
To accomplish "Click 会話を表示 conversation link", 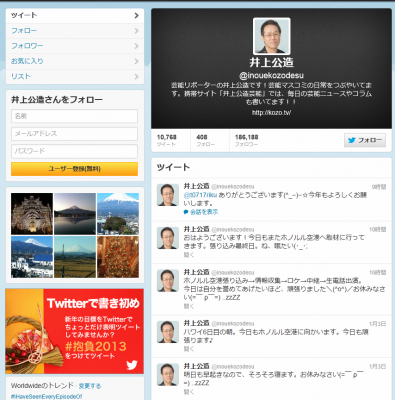I will [x=204, y=212].
